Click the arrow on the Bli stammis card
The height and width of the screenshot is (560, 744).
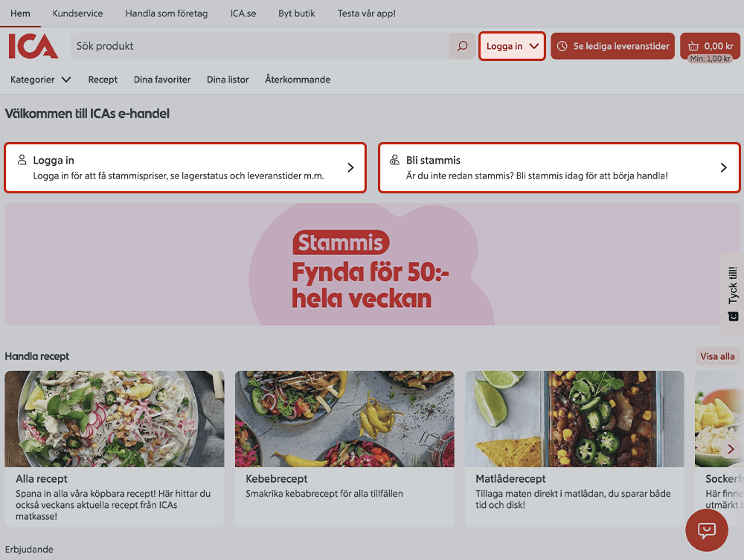pyautogui.click(x=724, y=167)
